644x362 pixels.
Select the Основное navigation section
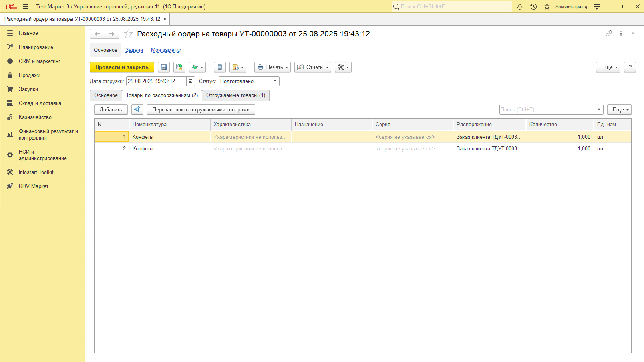pos(105,50)
